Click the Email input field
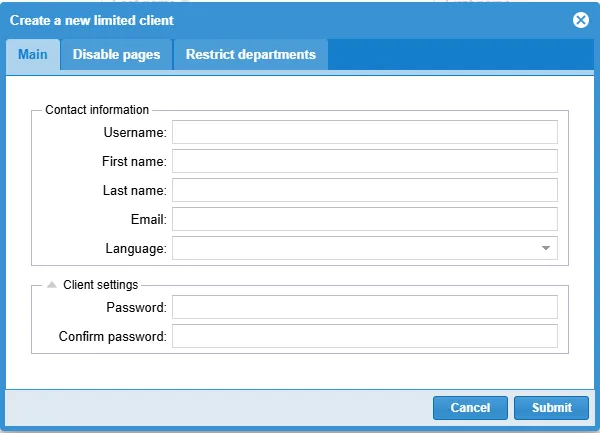The image size is (600, 433). point(365,219)
